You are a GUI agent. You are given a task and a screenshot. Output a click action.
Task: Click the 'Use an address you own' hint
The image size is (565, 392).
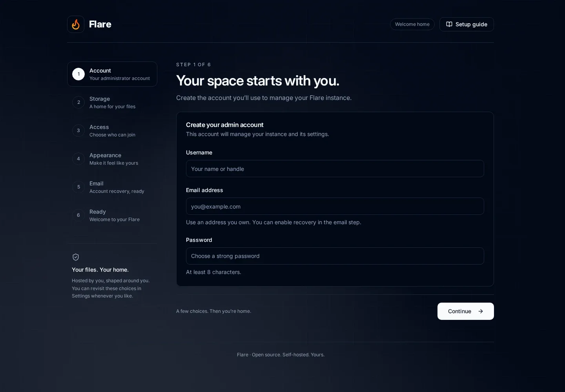pos(273,222)
